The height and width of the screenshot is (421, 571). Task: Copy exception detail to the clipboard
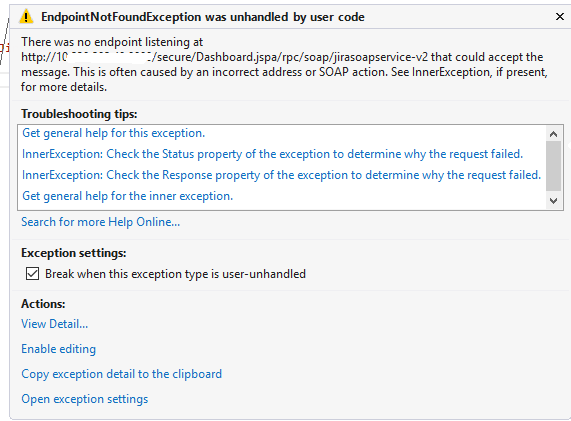click(122, 374)
